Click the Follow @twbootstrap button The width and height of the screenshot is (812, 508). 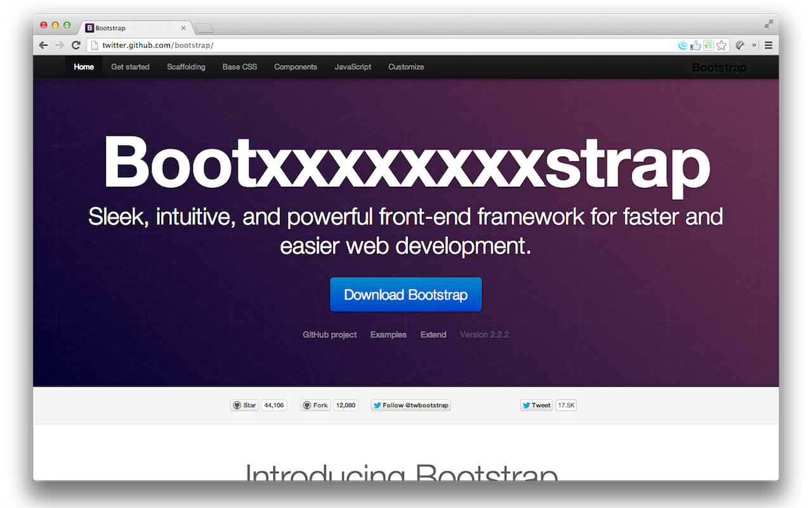click(411, 405)
